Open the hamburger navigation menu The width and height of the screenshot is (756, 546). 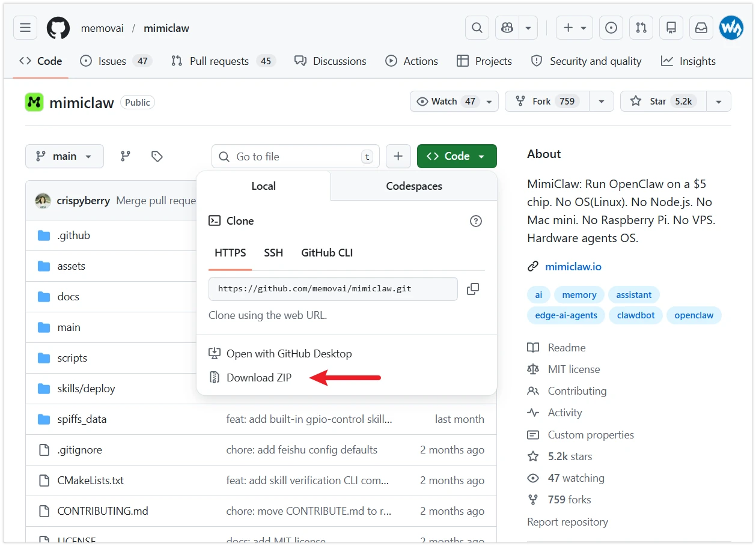coord(25,28)
